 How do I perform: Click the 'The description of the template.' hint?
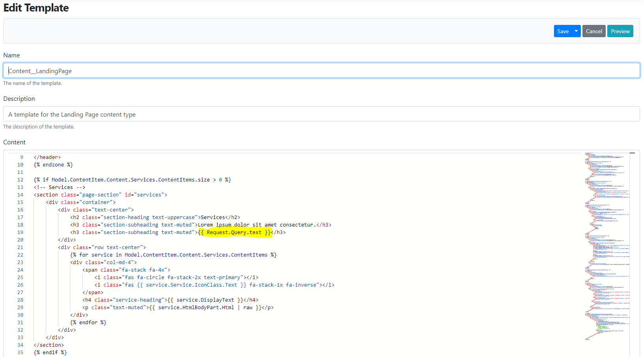(x=39, y=127)
